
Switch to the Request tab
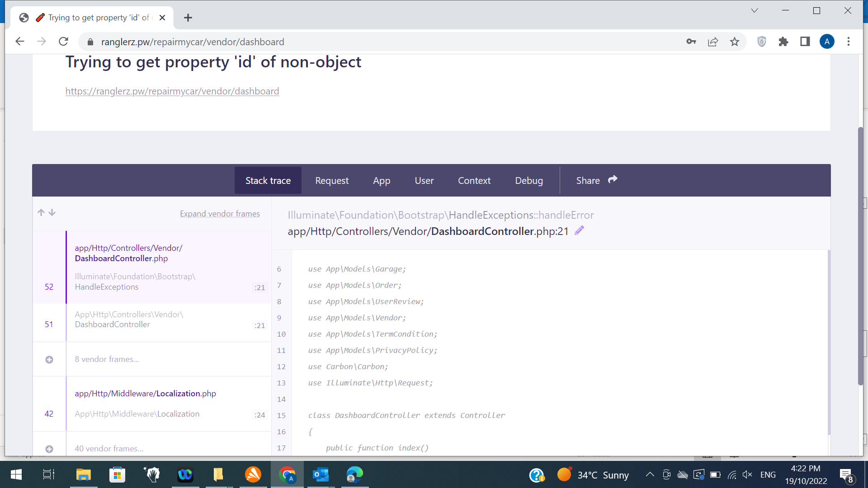(x=332, y=181)
